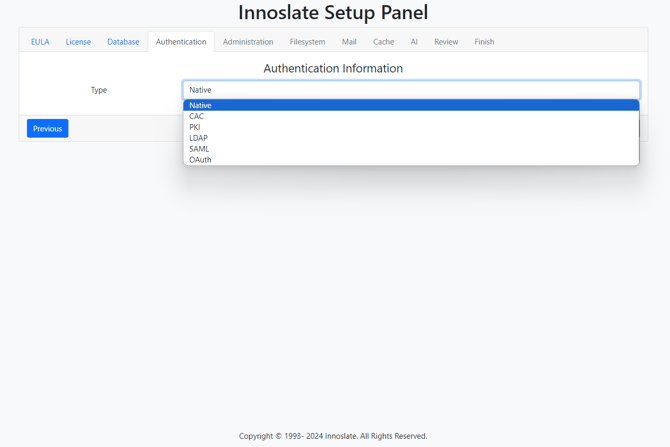Choose CAC authentication option
This screenshot has width=670, height=447.
click(411, 116)
